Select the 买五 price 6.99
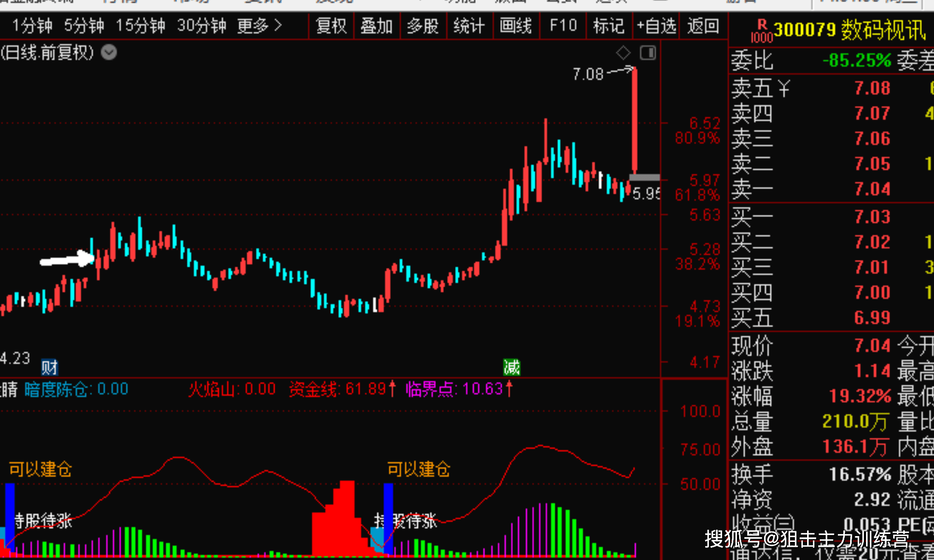Viewport: 934px width, 560px height. click(x=872, y=317)
